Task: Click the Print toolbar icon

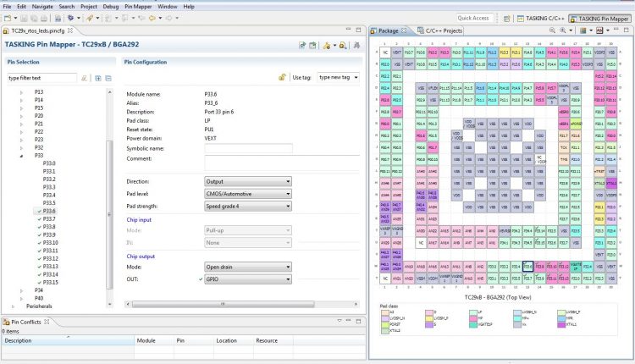Action: coord(44,19)
